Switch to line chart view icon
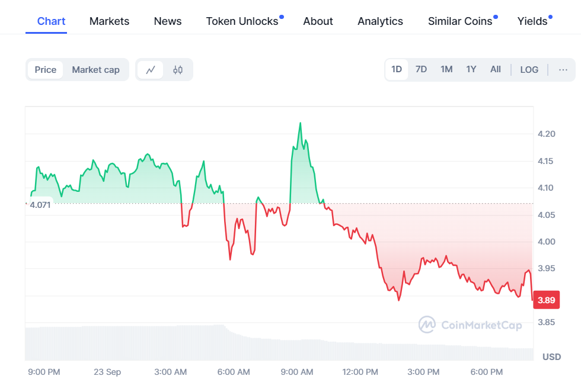The width and height of the screenshot is (581, 392). (x=151, y=70)
